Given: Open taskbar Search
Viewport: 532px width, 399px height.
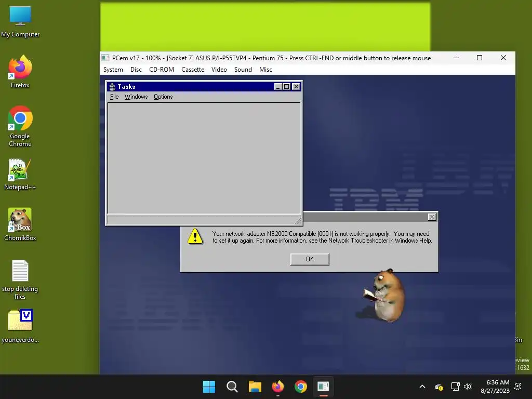Looking at the screenshot, I should tap(232, 387).
